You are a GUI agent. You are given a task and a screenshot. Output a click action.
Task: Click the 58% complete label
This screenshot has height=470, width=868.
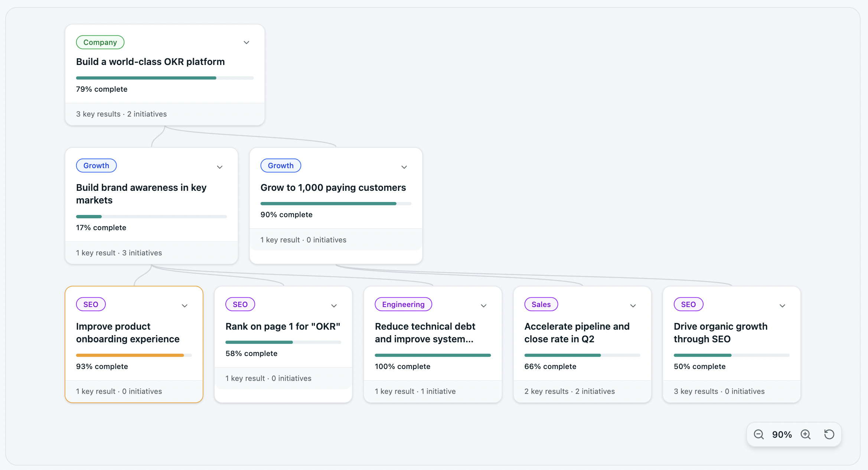coord(251,353)
